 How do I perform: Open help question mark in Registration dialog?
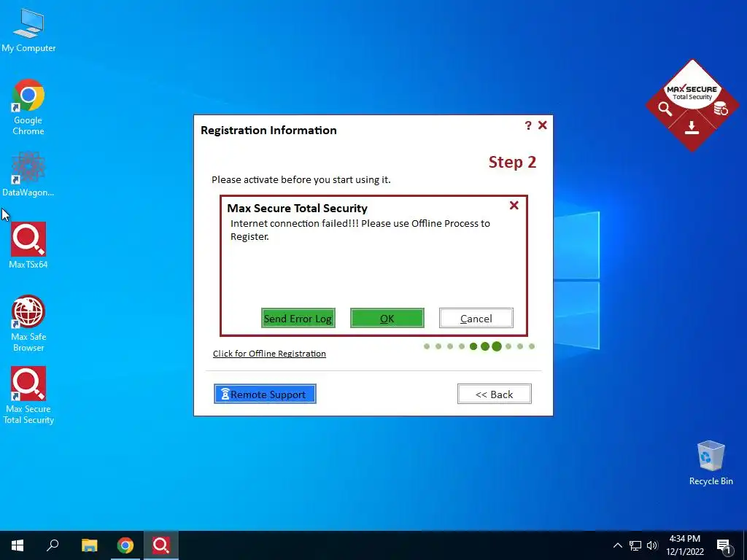click(528, 125)
